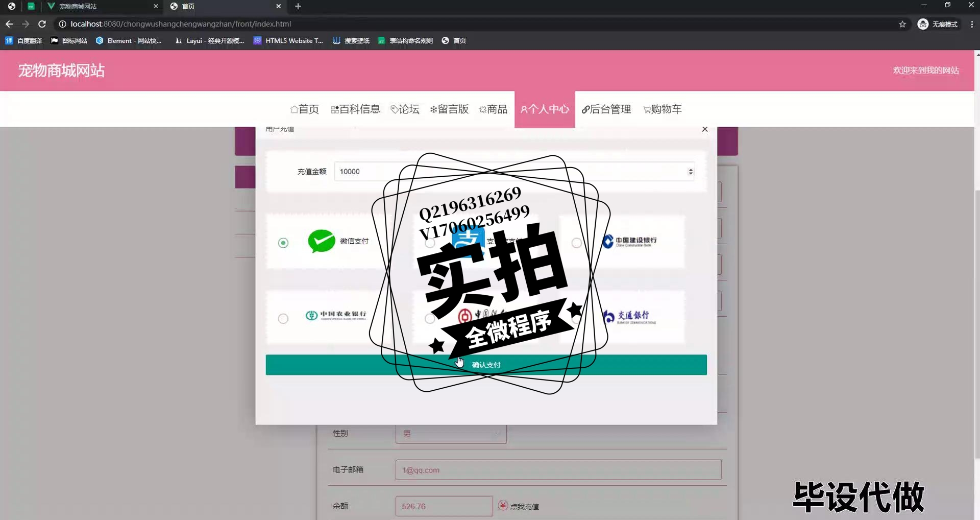Screen dimensions: 980x520
Task: Click the yen recharge icon beside balance
Action: pos(503,505)
